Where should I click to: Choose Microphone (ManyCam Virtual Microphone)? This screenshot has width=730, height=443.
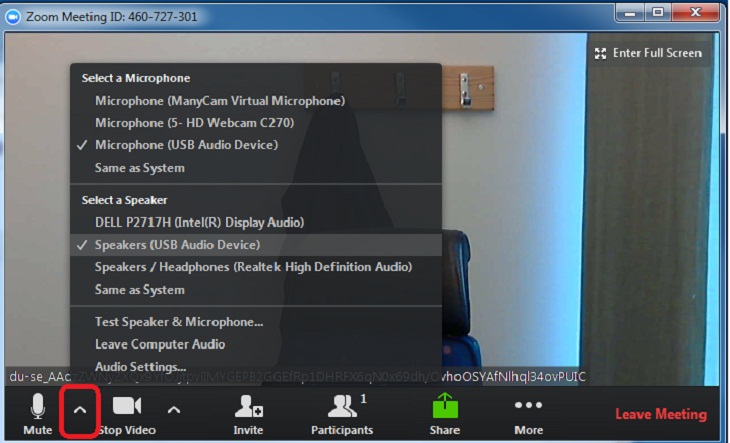pyautogui.click(x=220, y=101)
